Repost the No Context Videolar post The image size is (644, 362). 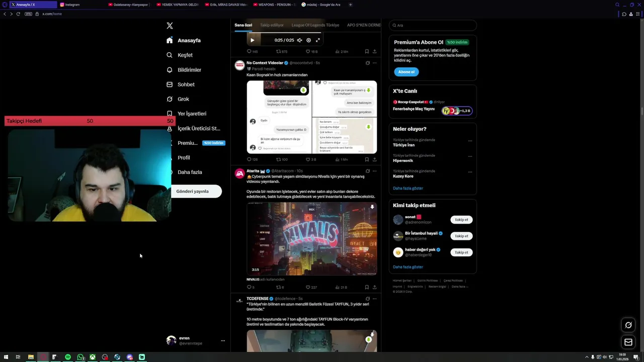coord(282,159)
